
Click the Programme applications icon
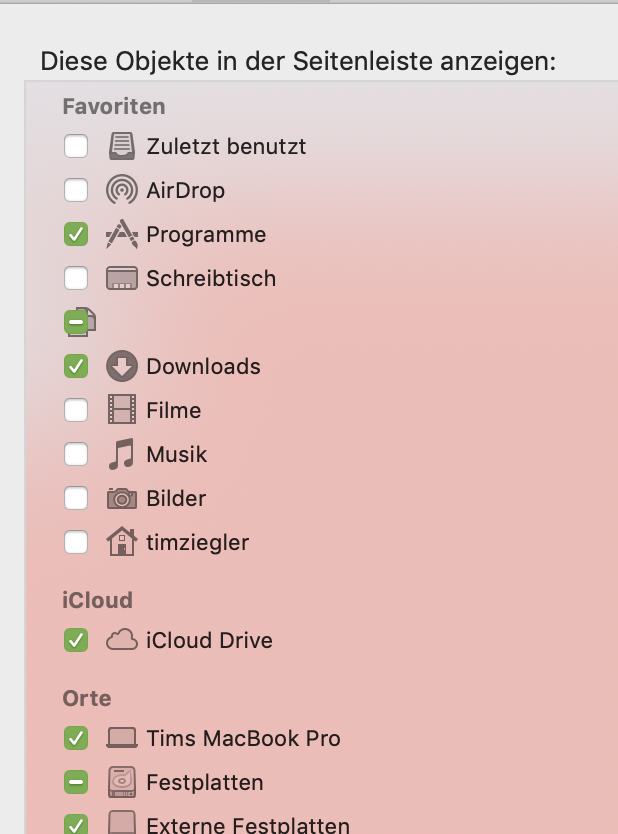(x=122, y=234)
